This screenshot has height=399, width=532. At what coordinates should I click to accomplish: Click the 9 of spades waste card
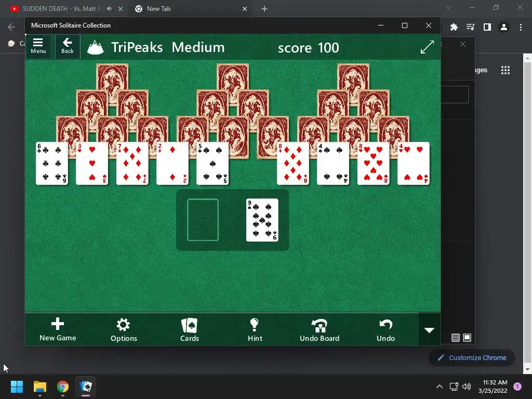(x=262, y=220)
